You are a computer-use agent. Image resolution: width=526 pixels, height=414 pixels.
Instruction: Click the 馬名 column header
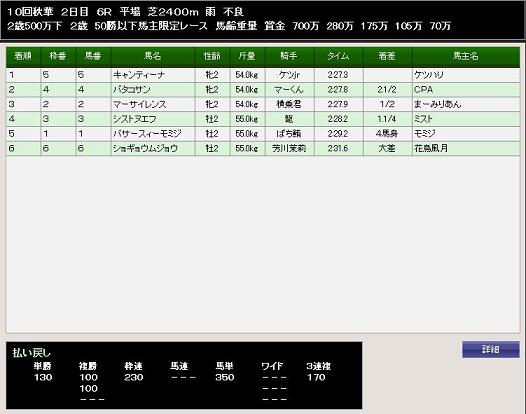(x=153, y=56)
